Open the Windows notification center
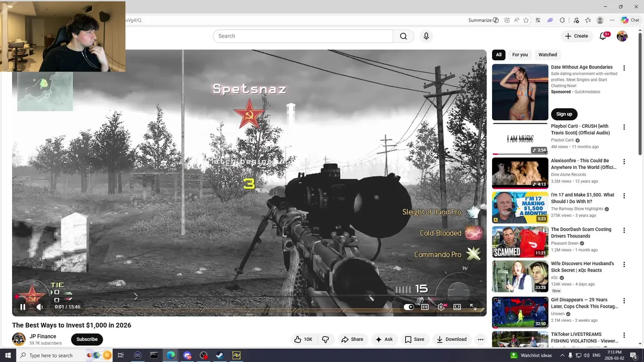The width and height of the screenshot is (644, 362). [x=634, y=355]
